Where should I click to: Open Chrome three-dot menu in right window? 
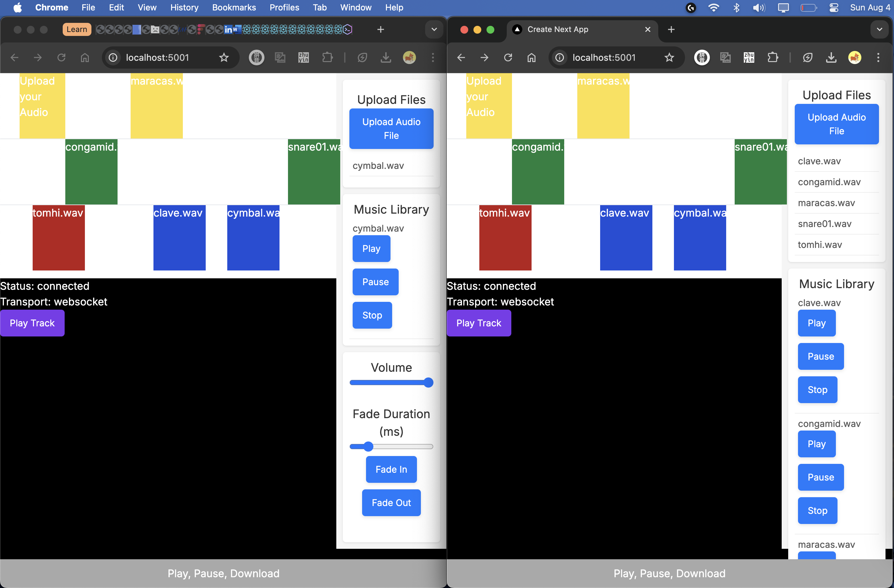(x=878, y=57)
